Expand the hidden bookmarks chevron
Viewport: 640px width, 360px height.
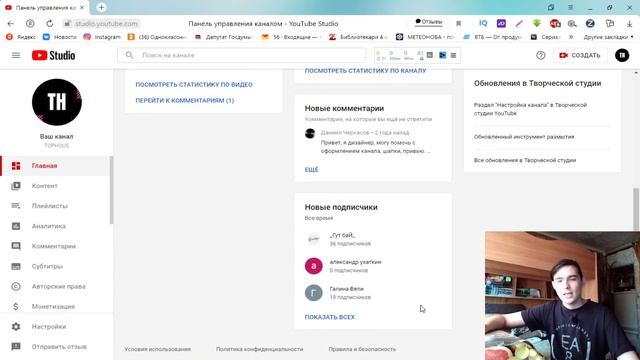pyautogui.click(x=571, y=37)
